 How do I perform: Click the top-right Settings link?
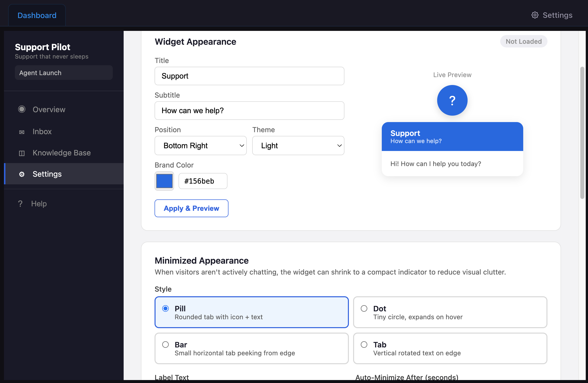click(552, 15)
